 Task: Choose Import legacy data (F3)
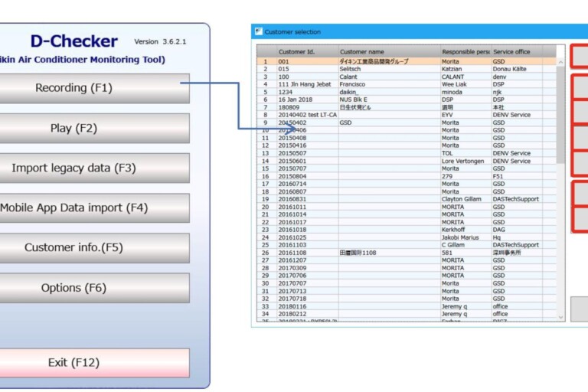[x=93, y=168]
